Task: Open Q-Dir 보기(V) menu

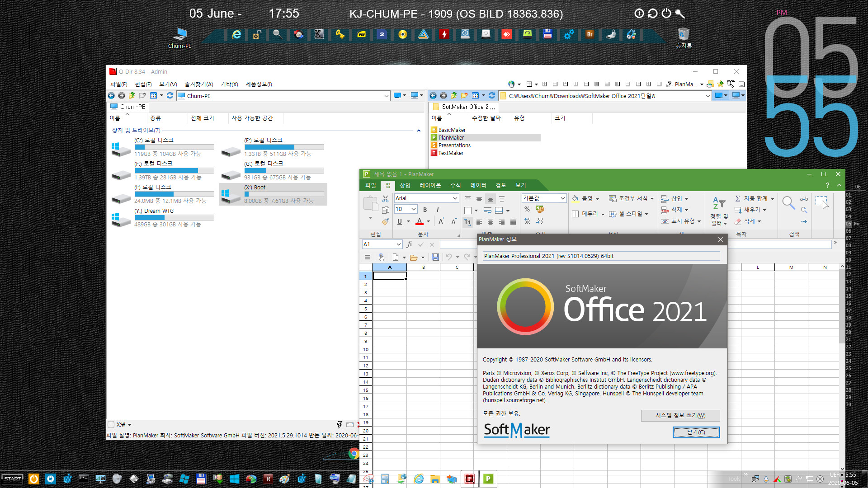Action: 168,84
